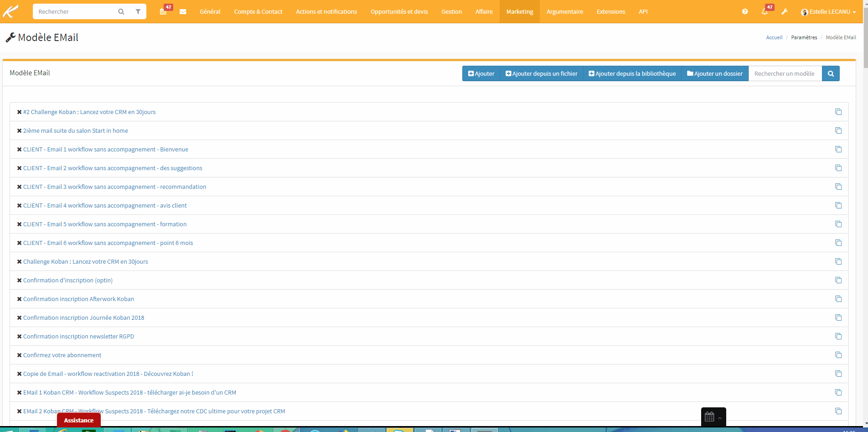Open the envelope mail icon
The width and height of the screenshot is (868, 432).
[x=183, y=11]
